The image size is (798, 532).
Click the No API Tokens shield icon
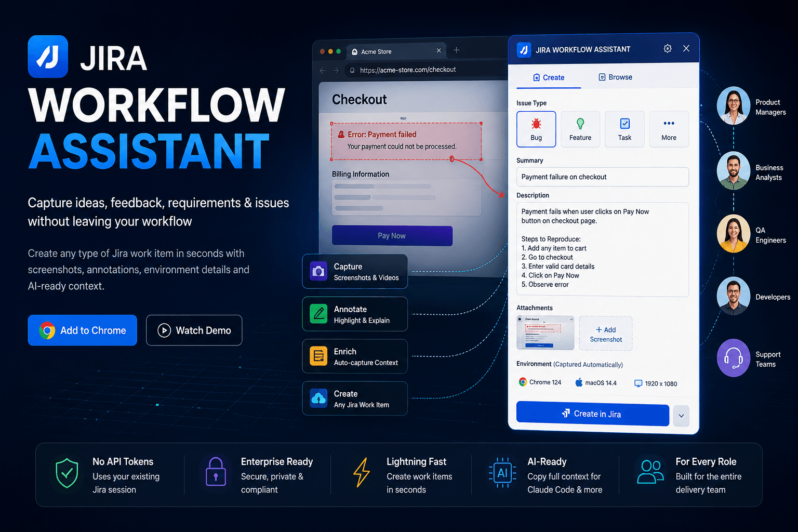click(x=67, y=473)
